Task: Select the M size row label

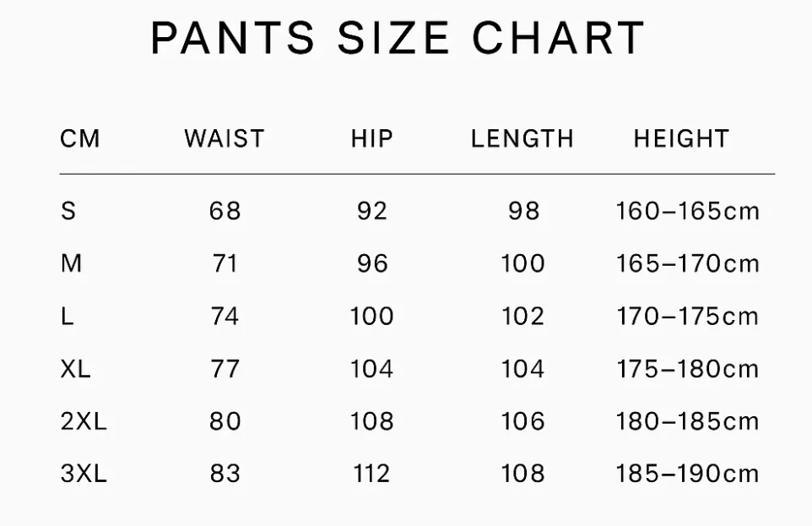Action: point(72,263)
